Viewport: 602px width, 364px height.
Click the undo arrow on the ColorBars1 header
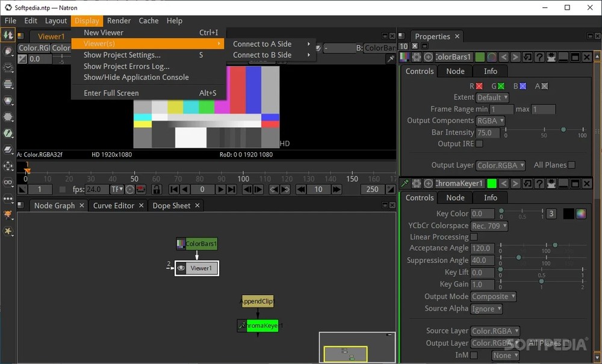(528, 57)
